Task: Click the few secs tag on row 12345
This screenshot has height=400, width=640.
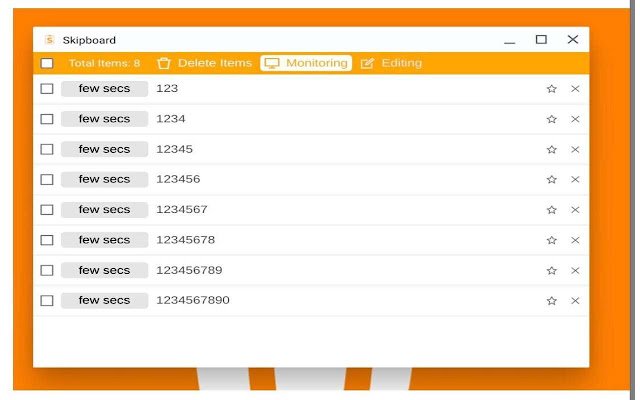Action: [104, 149]
